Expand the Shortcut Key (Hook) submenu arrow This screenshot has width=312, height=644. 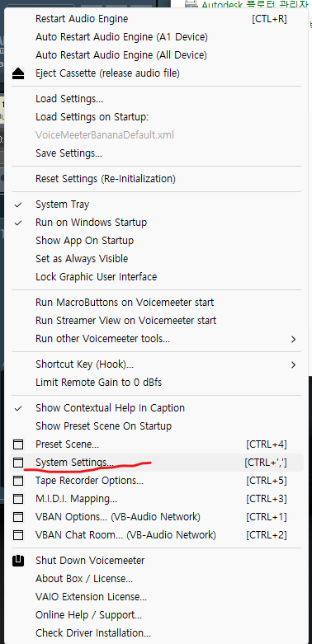click(x=293, y=364)
